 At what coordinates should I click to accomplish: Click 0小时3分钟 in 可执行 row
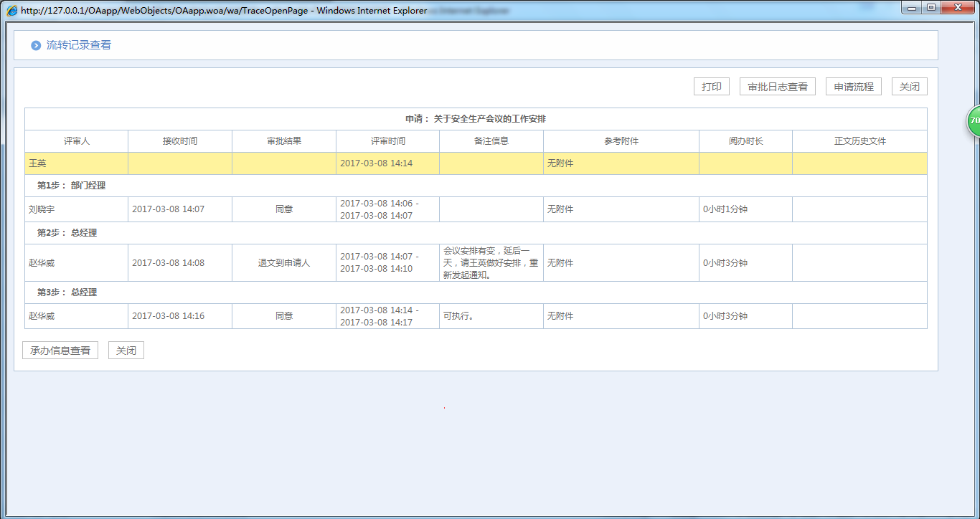click(725, 316)
